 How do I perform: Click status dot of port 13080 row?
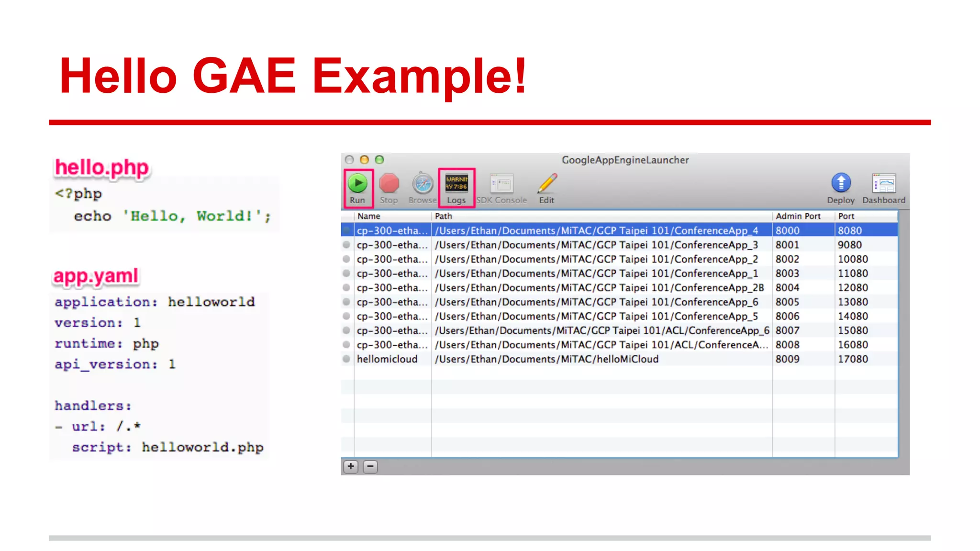click(346, 302)
